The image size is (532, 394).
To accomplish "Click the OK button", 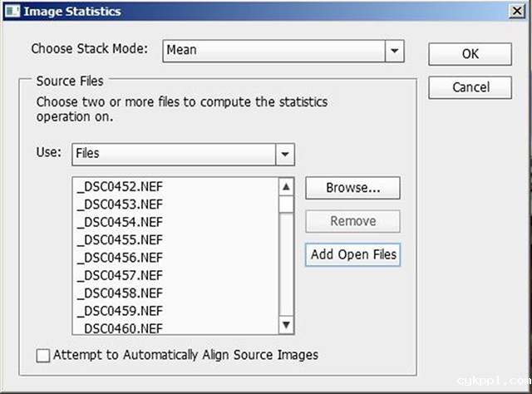I will click(470, 53).
